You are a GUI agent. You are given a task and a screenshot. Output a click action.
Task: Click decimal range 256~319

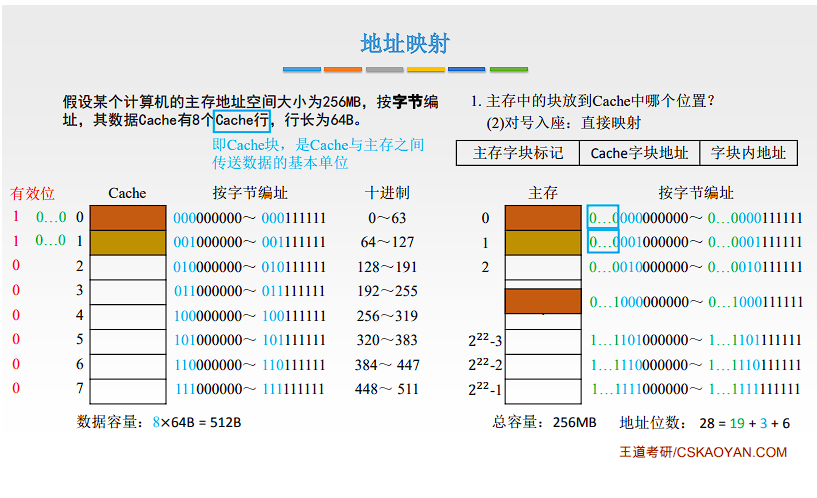pyautogui.click(x=387, y=316)
